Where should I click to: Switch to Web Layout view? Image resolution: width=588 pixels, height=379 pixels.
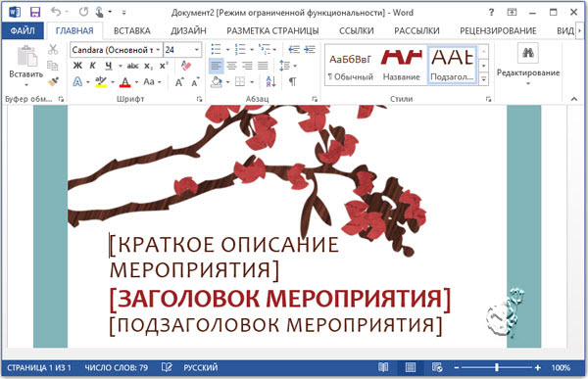click(x=437, y=367)
